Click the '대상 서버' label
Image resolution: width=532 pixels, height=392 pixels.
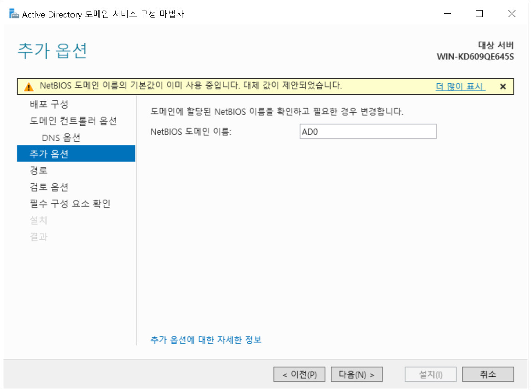coord(496,45)
